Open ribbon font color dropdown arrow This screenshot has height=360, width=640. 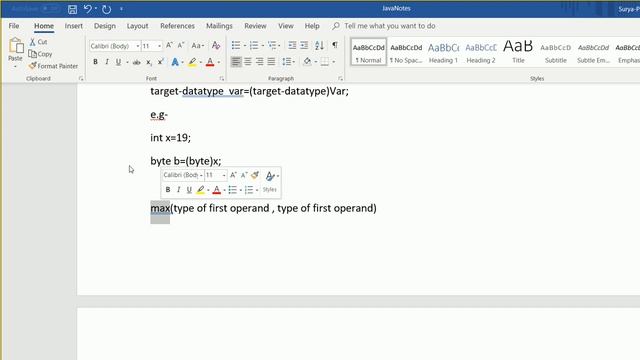pyautogui.click(x=219, y=62)
